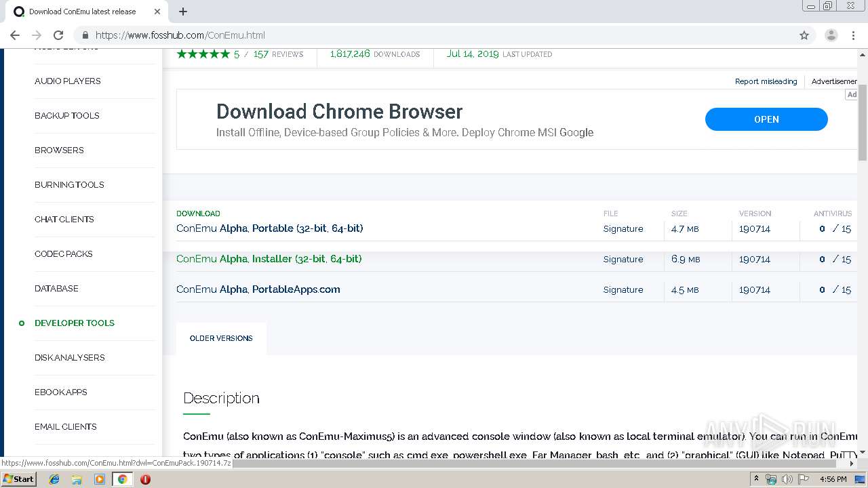Switch to the Older Versions tab
The height and width of the screenshot is (488, 868).
click(x=221, y=338)
